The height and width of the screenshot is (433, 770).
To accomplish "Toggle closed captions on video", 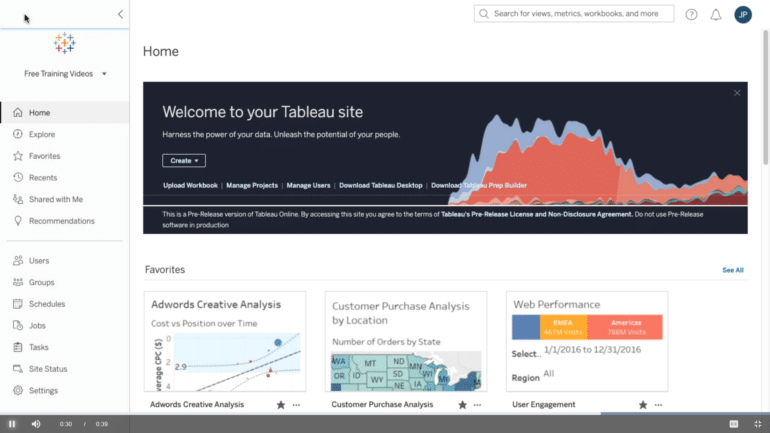I will 734,424.
